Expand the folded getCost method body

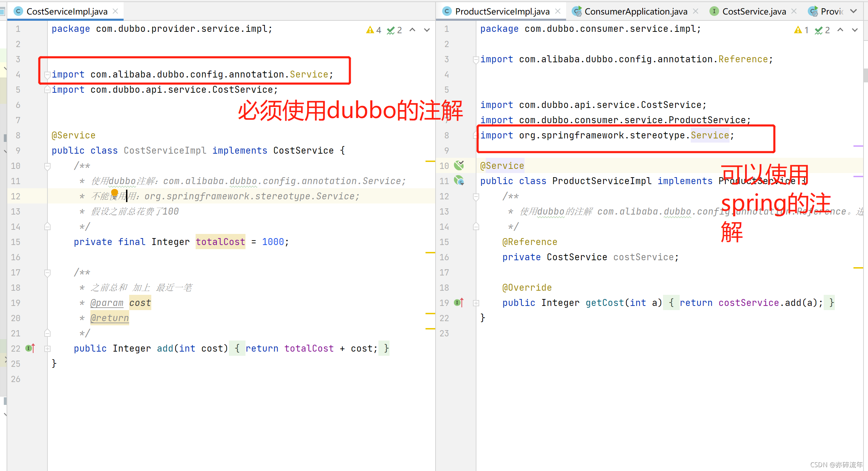point(476,303)
